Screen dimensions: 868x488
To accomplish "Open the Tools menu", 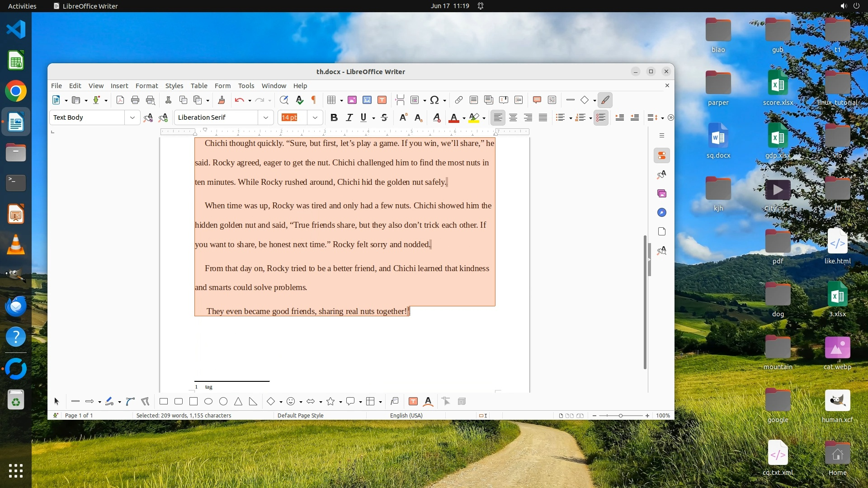I will pos(246,86).
